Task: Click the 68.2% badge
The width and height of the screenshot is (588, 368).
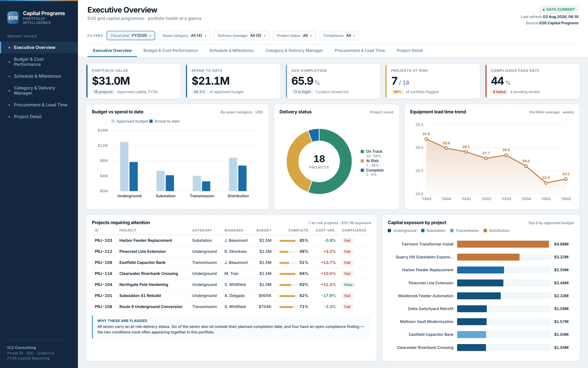Action: click(199, 92)
